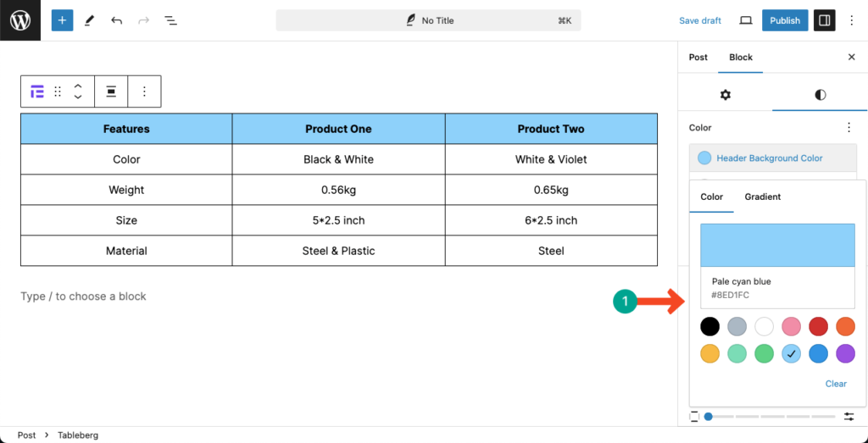Pick the amber yellow color swatch
This screenshot has width=868, height=443.
[x=709, y=353]
